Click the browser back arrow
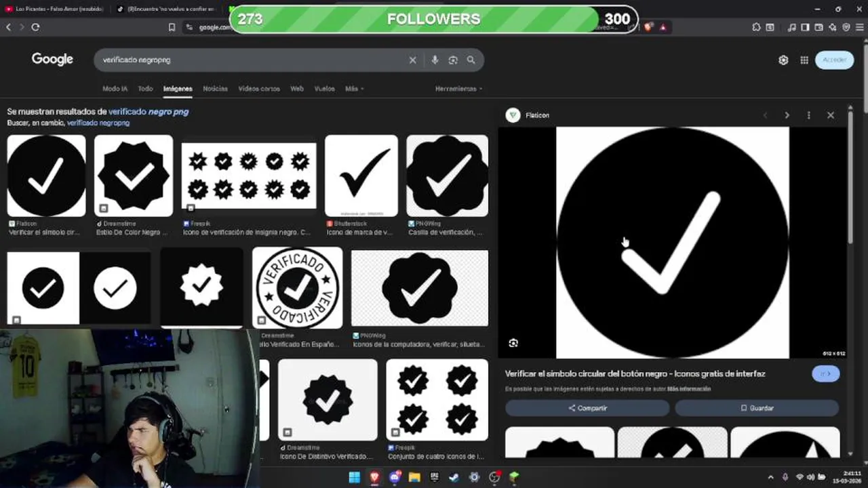This screenshot has height=488, width=868. 8,27
